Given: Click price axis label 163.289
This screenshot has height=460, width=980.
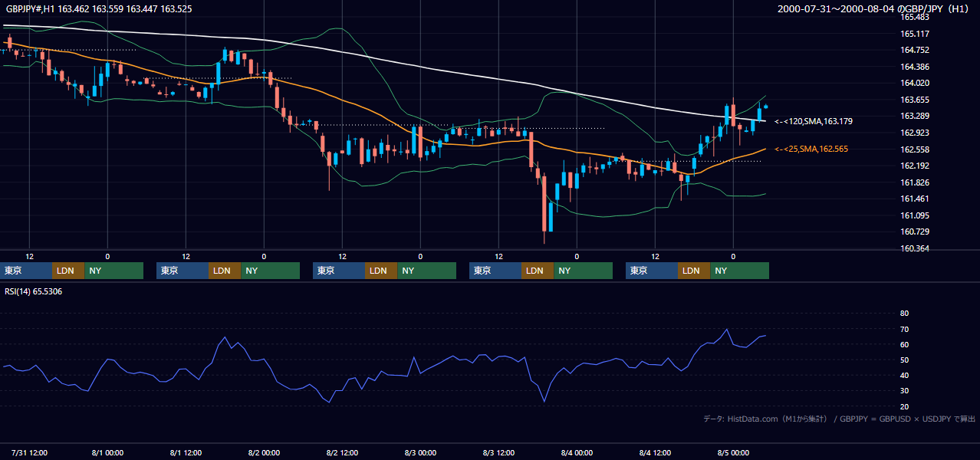Looking at the screenshot, I should (915, 117).
